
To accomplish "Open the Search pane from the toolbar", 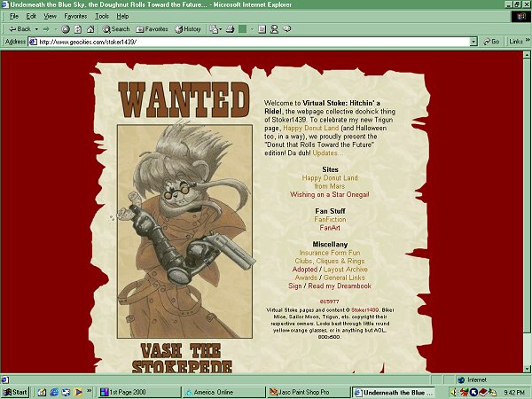I will (116, 29).
